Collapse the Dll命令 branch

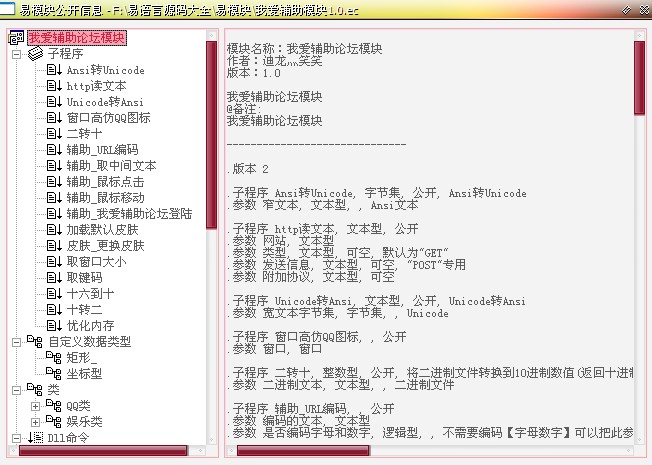coord(16,438)
